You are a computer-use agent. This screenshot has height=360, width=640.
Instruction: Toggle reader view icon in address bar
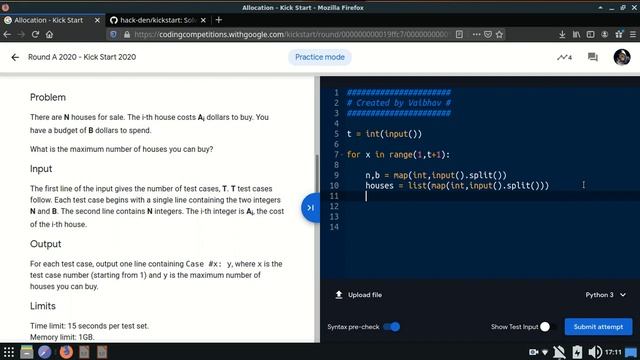[x=459, y=34]
